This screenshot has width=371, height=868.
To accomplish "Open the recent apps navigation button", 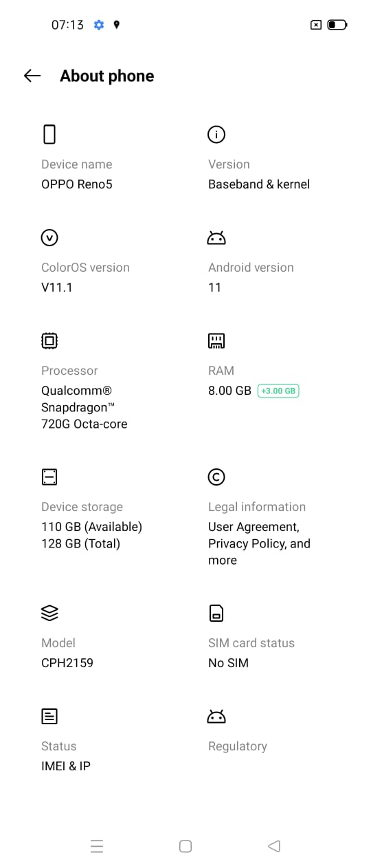I will coord(97,846).
